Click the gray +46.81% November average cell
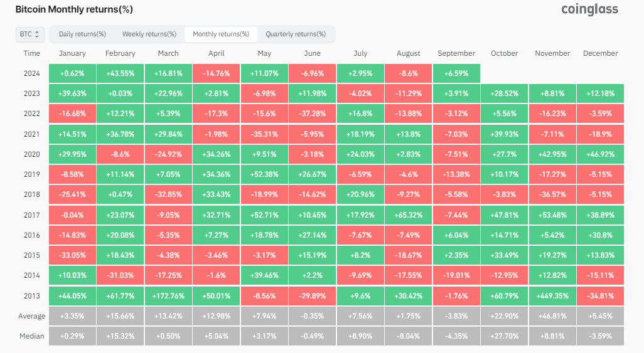This screenshot has height=353, width=644. pos(552,316)
